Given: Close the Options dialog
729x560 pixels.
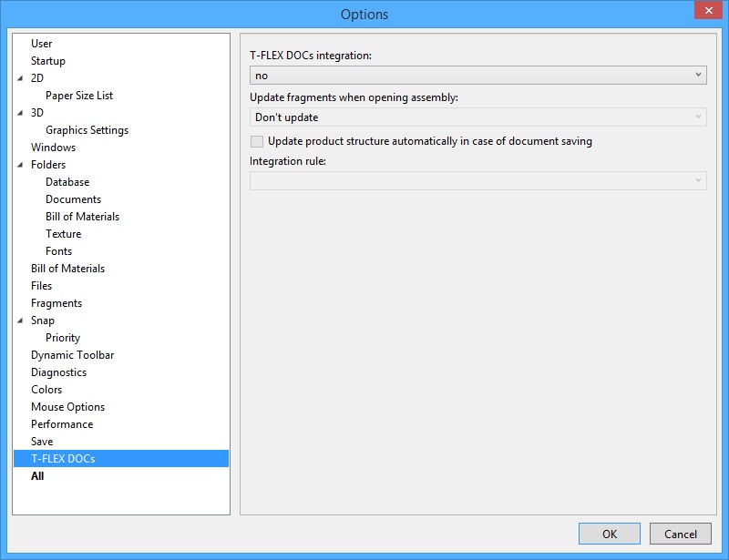Looking at the screenshot, I should pyautogui.click(x=708, y=10).
